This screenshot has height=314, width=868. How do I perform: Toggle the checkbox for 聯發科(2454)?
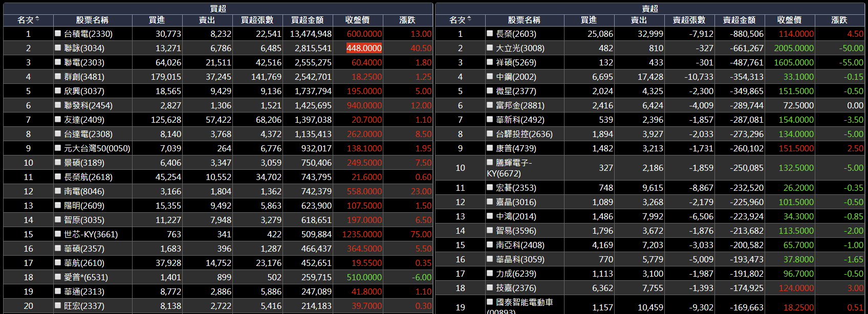point(58,105)
